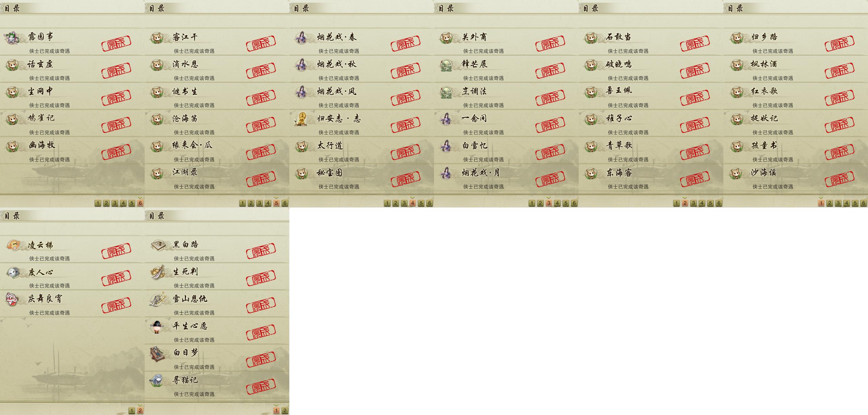Click the flower fairy icon beside 露园事
The width and height of the screenshot is (868, 415).
[x=12, y=37]
